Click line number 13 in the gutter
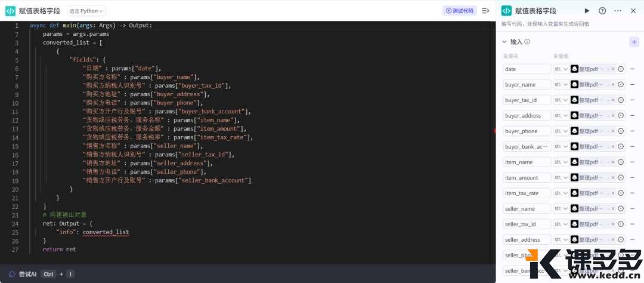The width and height of the screenshot is (644, 283). click(x=15, y=129)
